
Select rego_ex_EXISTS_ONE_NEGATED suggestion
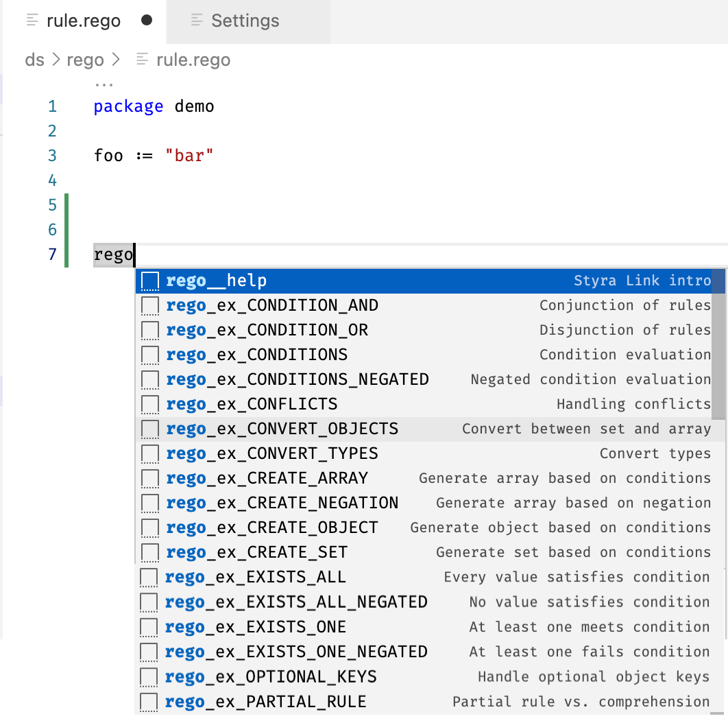[x=429, y=652]
